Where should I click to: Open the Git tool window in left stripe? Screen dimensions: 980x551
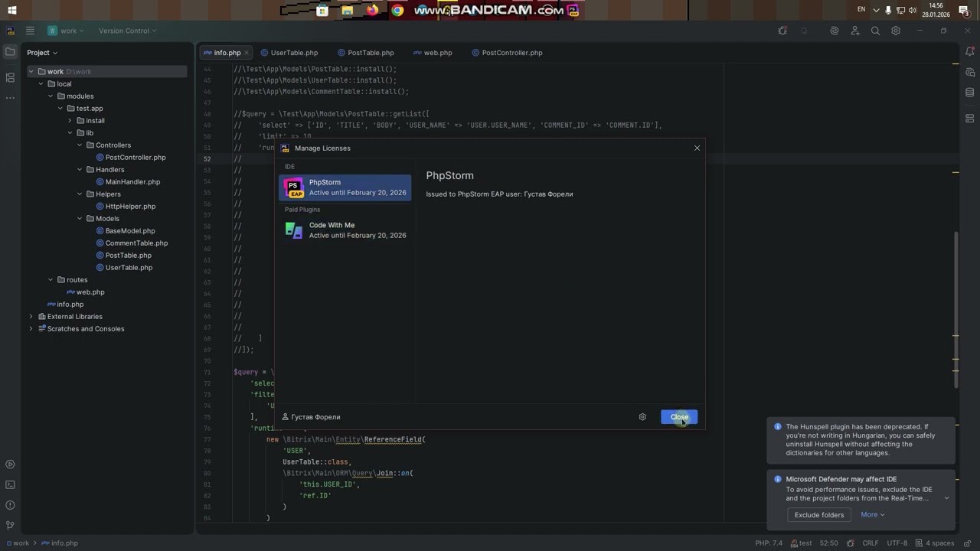coord(10,525)
